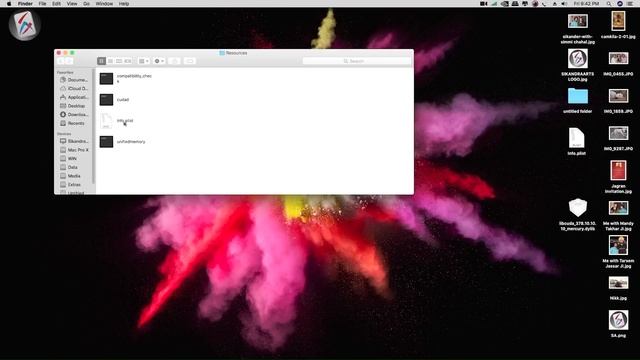Select the Sikandra device in sidebar

coord(74,141)
